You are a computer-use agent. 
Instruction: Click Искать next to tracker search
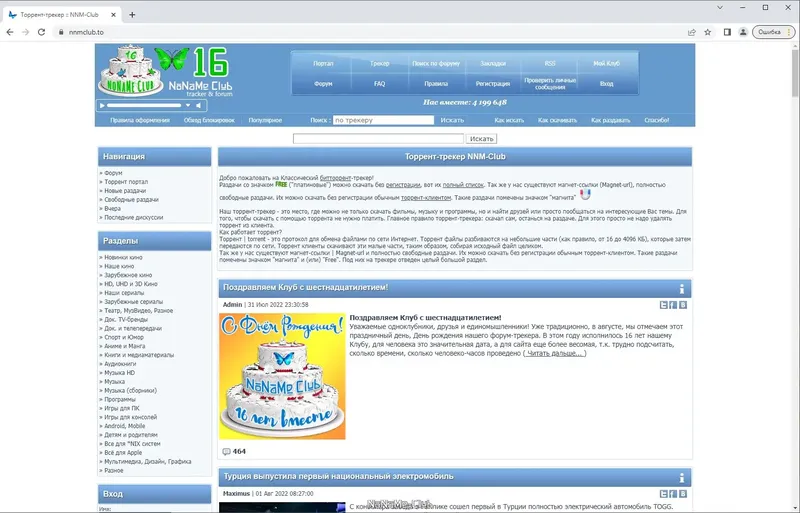click(452, 120)
